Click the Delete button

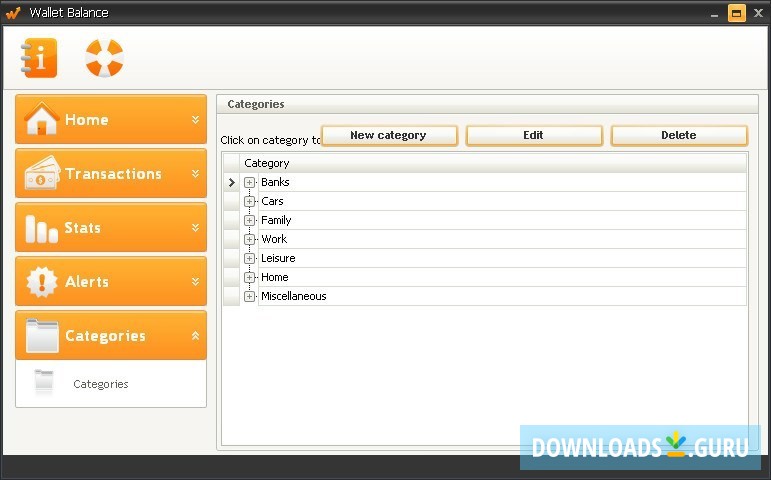click(x=679, y=135)
